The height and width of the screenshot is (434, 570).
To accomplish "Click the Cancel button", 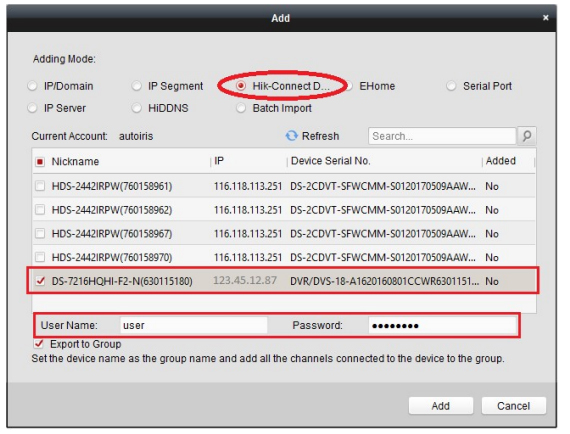I will [x=514, y=406].
